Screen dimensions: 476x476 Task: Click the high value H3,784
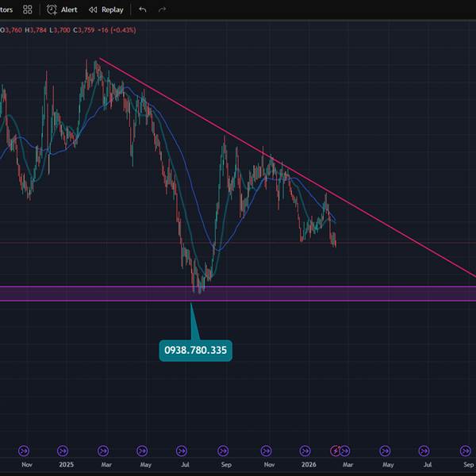36,30
